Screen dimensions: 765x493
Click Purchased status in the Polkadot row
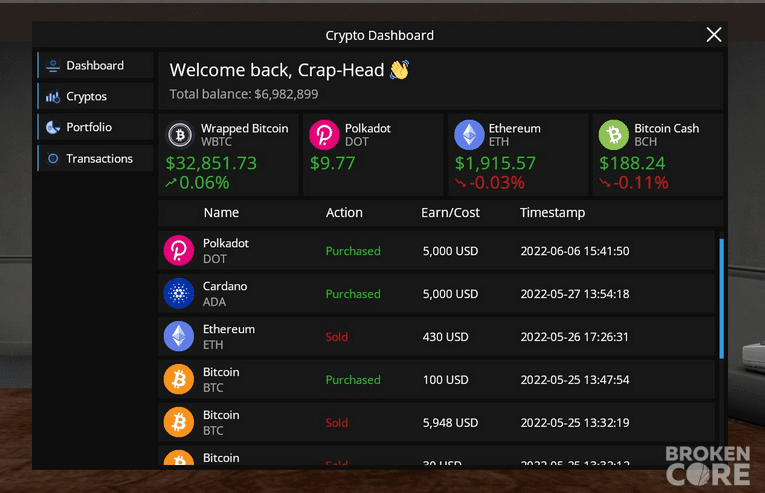tap(353, 251)
